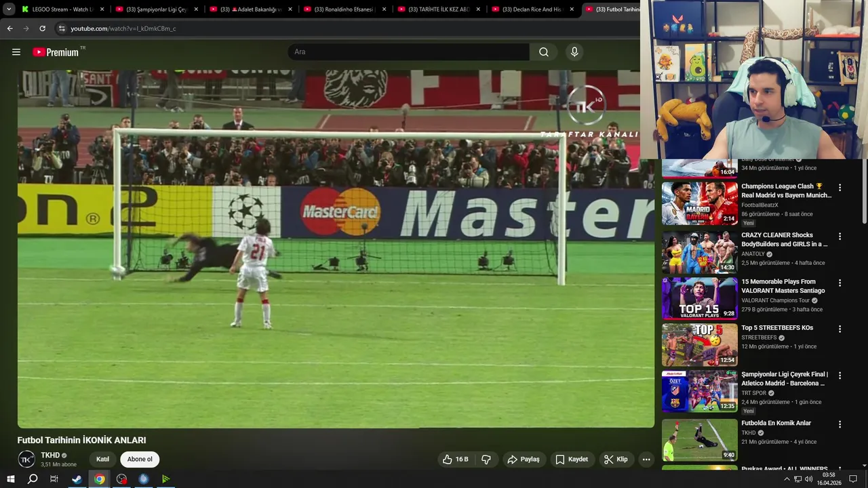This screenshot has height=488, width=868.
Task: Open network status icon in system tray
Action: [798, 479]
